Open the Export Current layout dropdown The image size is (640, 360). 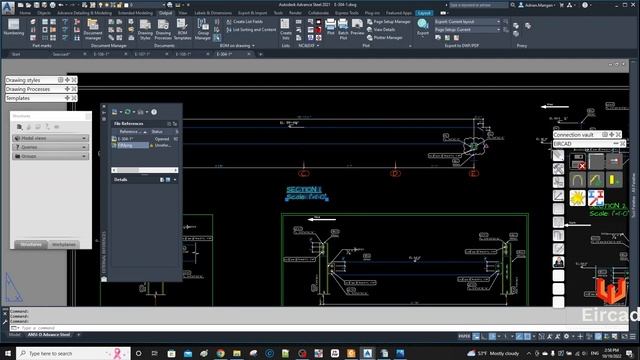pos(467,21)
